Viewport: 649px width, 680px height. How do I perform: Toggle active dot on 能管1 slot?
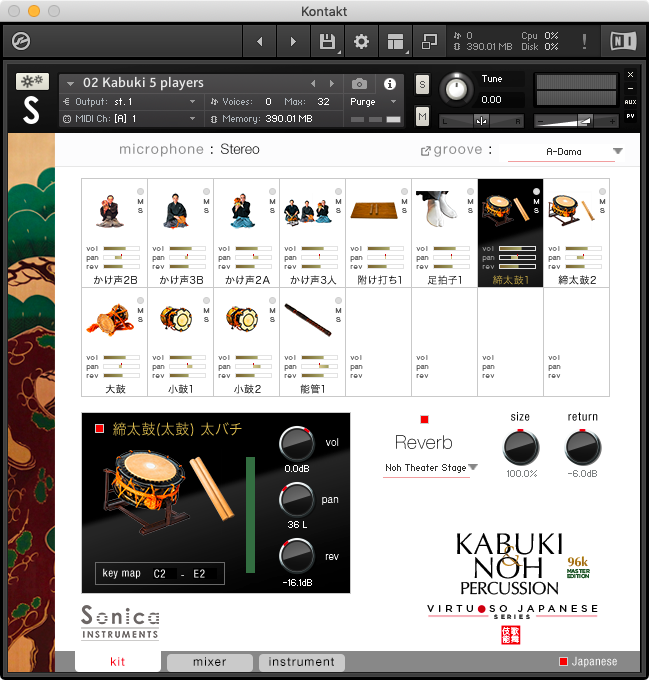point(338,300)
